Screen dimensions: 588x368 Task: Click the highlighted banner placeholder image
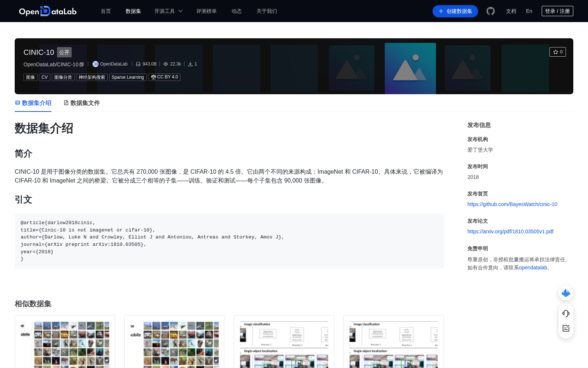tap(410, 68)
